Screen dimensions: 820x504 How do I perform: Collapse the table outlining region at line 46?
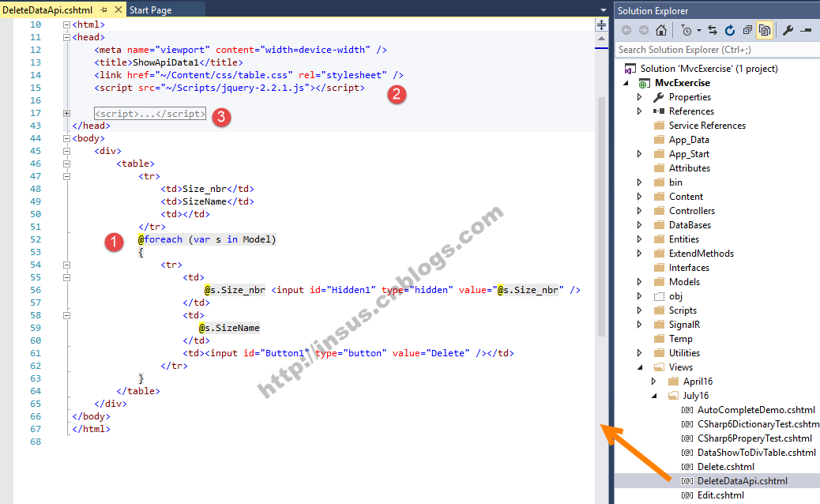(x=66, y=164)
